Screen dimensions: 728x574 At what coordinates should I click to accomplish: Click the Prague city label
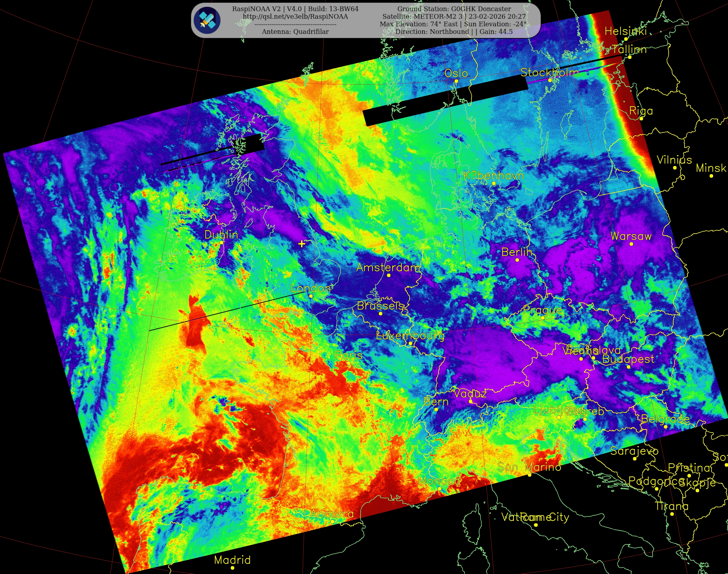[x=542, y=310]
